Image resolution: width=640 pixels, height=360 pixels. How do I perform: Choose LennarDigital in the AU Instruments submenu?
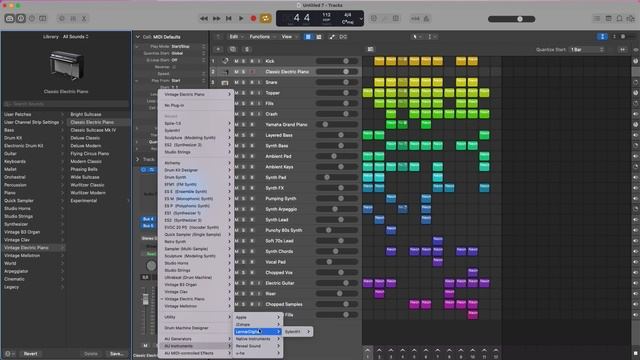tap(258, 331)
